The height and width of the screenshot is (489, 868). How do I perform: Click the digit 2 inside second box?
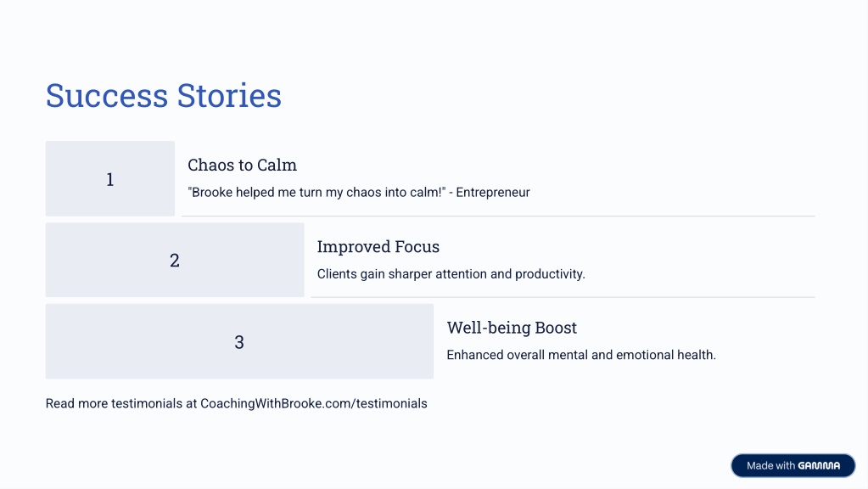pos(175,261)
